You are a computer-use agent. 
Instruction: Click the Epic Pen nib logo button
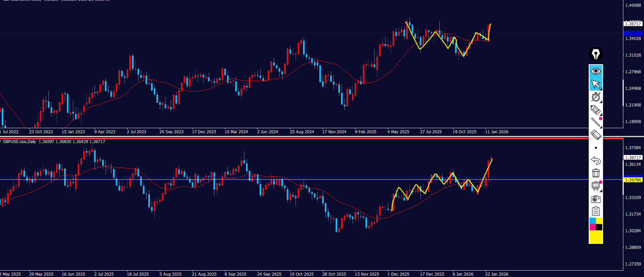[x=595, y=54]
